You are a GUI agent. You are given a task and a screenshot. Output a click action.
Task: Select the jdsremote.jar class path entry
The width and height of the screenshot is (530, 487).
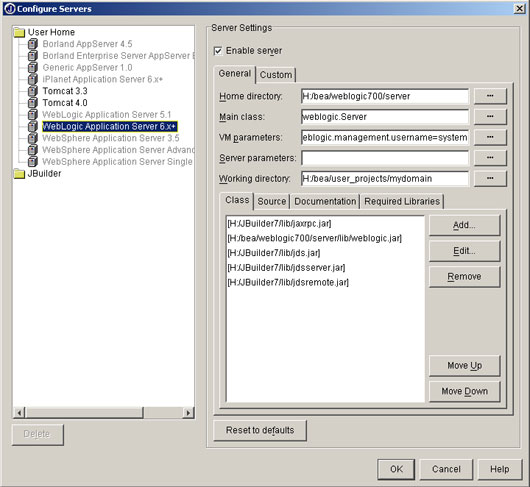click(288, 283)
